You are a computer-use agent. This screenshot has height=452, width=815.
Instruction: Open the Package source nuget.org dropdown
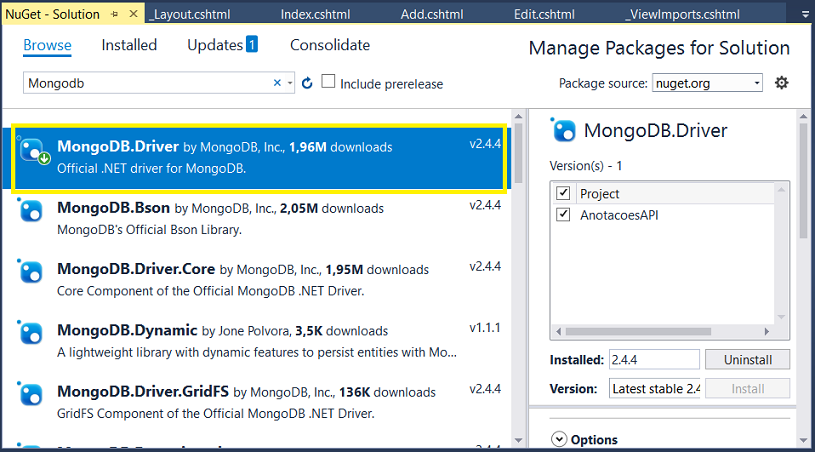tap(707, 83)
